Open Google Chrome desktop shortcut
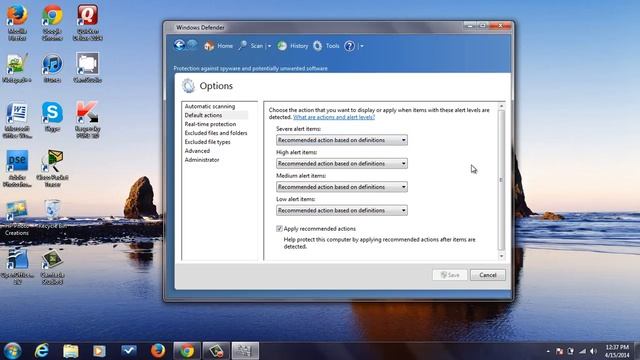 pyautogui.click(x=52, y=22)
